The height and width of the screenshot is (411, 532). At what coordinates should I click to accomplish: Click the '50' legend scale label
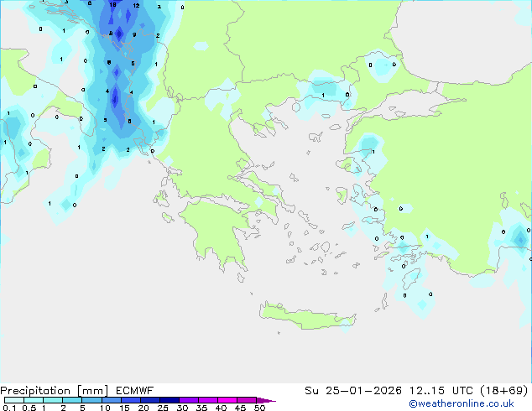259,408
